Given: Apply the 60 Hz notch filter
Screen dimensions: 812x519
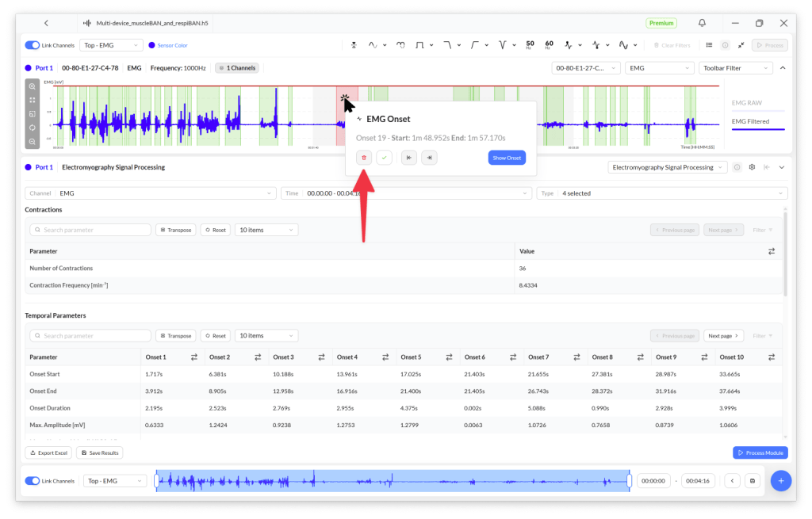Looking at the screenshot, I should pyautogui.click(x=549, y=45).
